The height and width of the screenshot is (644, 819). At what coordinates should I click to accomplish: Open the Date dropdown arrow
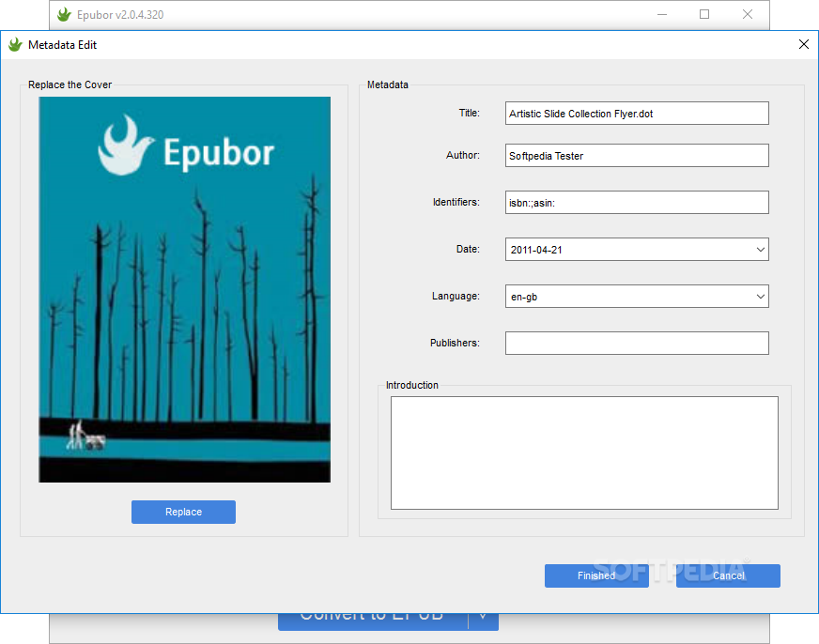[761, 250]
